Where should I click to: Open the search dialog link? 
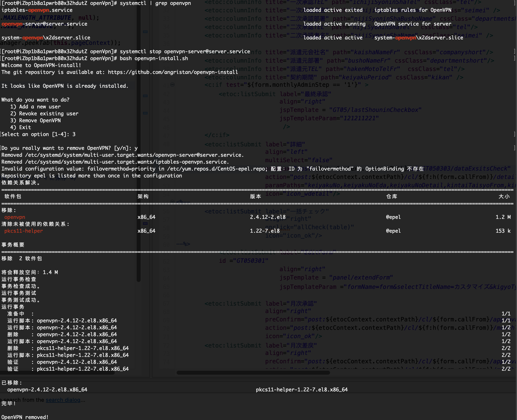pyautogui.click(x=63, y=400)
